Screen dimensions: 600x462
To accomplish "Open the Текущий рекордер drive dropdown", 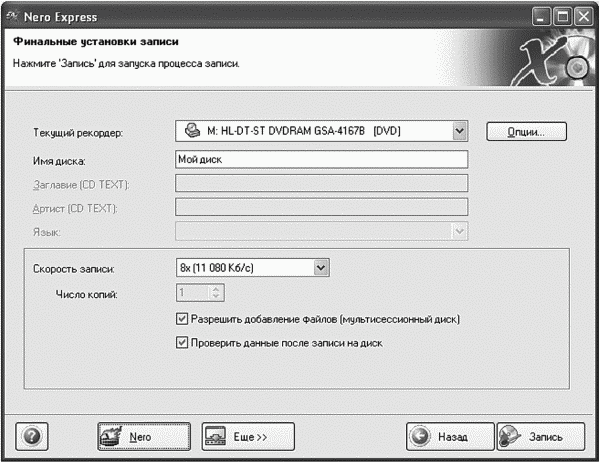I will coord(460,131).
